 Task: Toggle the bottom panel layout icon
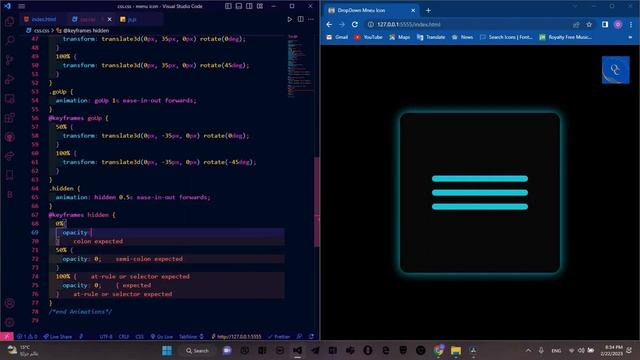pos(239,6)
